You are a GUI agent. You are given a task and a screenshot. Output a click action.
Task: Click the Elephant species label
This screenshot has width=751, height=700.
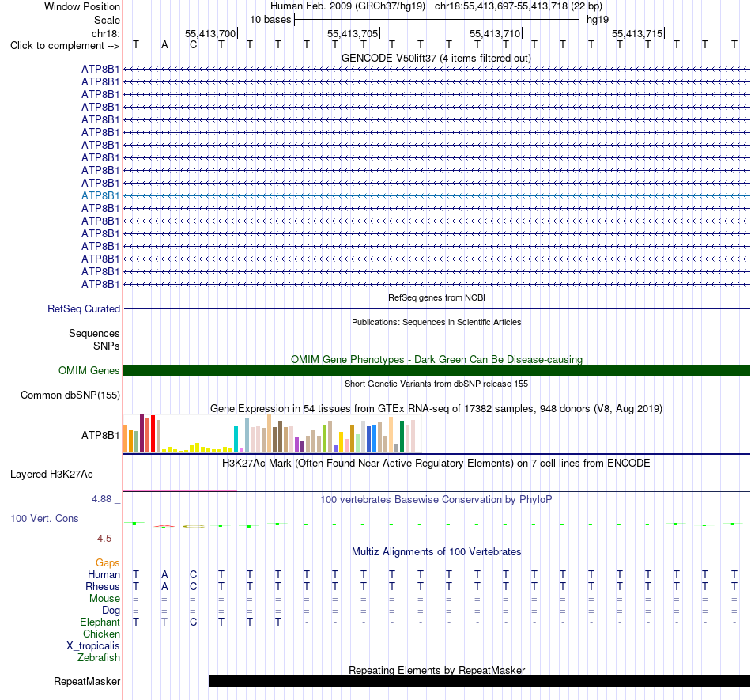[100, 622]
